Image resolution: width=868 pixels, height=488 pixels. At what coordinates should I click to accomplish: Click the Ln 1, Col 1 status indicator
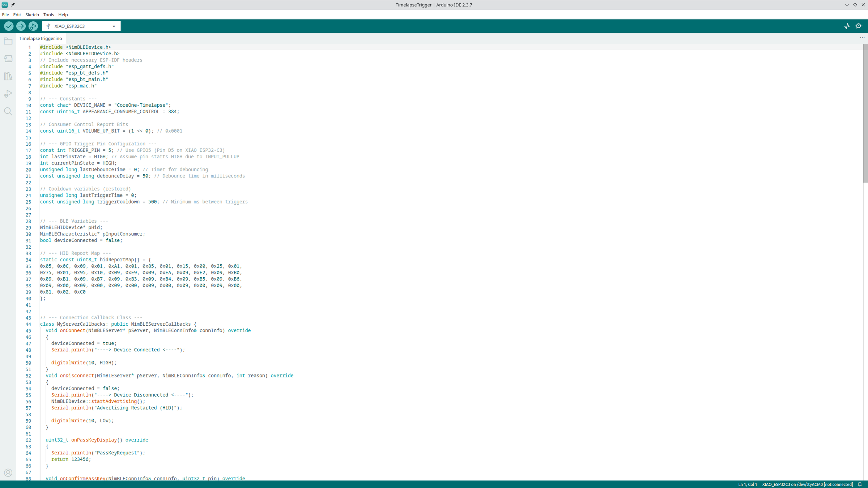tap(747, 484)
